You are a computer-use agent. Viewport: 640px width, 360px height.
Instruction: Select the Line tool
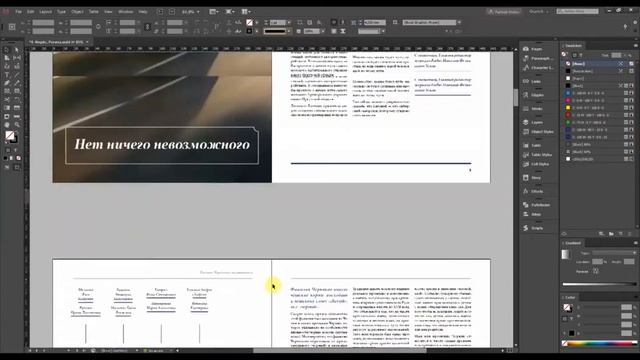[x=17, y=75]
